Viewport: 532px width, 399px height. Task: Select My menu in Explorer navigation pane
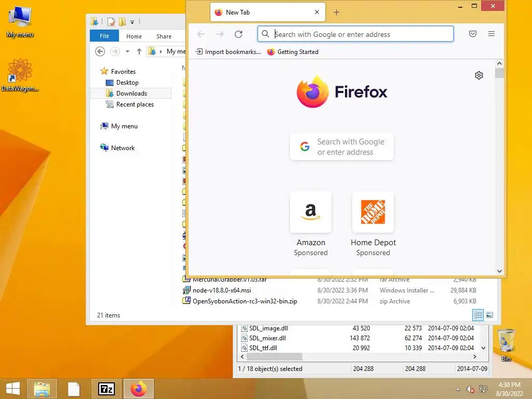pos(119,126)
